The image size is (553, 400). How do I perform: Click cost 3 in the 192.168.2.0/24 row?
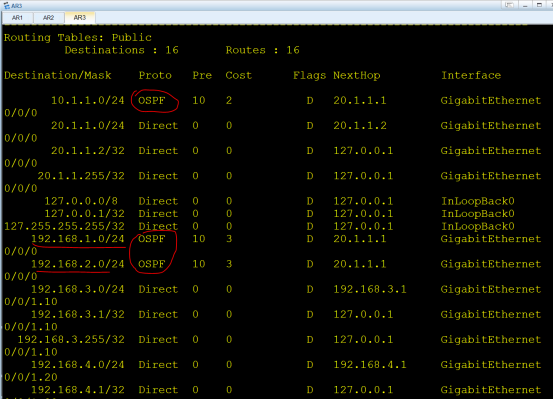(229, 264)
